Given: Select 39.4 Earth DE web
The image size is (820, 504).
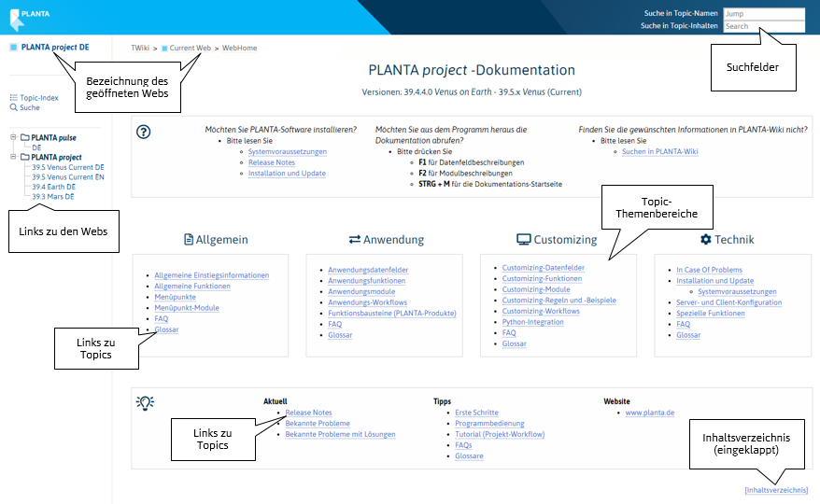Looking at the screenshot, I should [x=54, y=187].
